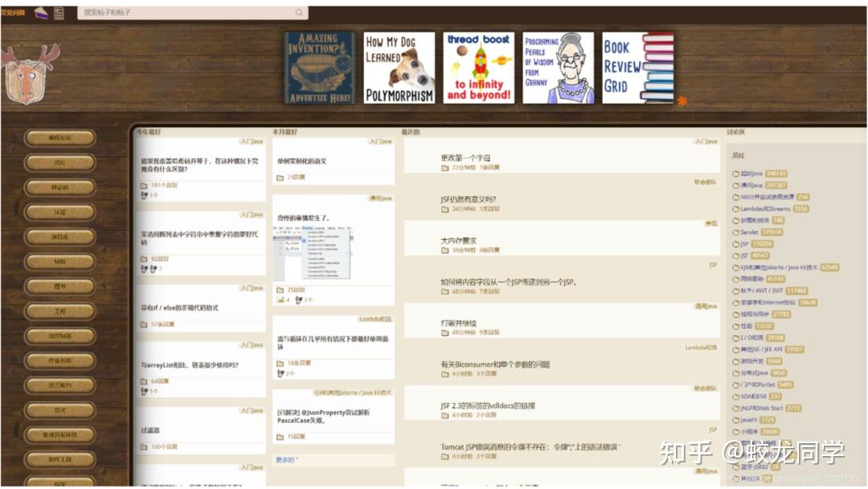Image resolution: width=868 pixels, height=489 pixels.
Task: Click the 入门Java tag on the first post
Action: tap(251, 141)
